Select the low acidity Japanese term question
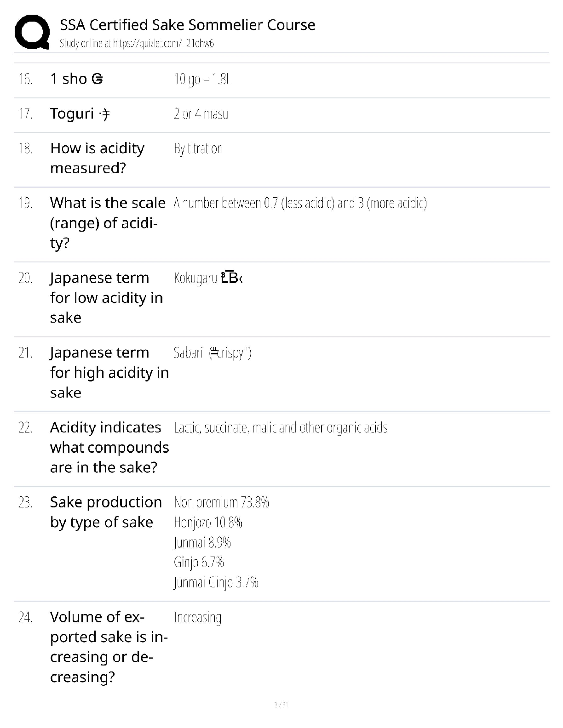The image size is (563, 728). pos(106,298)
